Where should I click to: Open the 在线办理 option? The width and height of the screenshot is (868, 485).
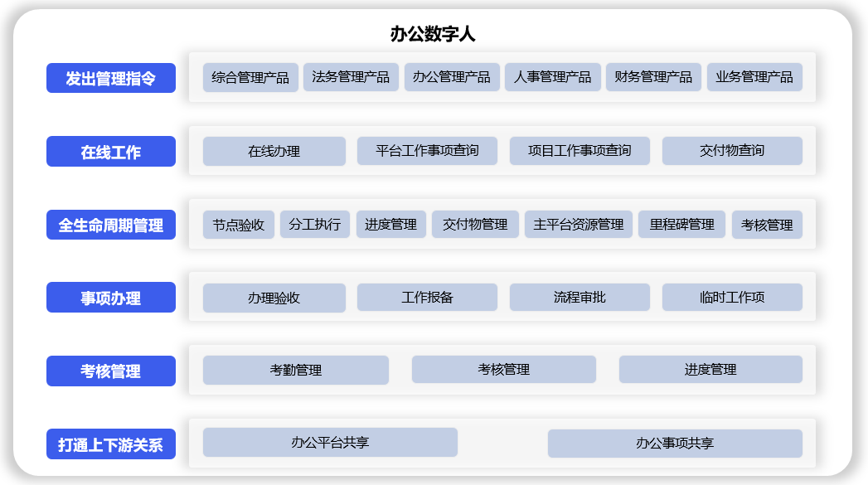pyautogui.click(x=274, y=151)
